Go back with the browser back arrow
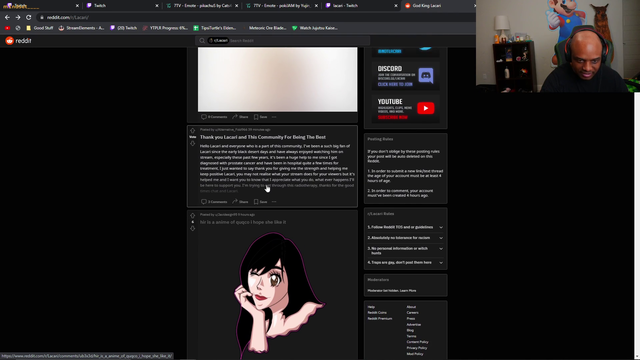 point(7,18)
